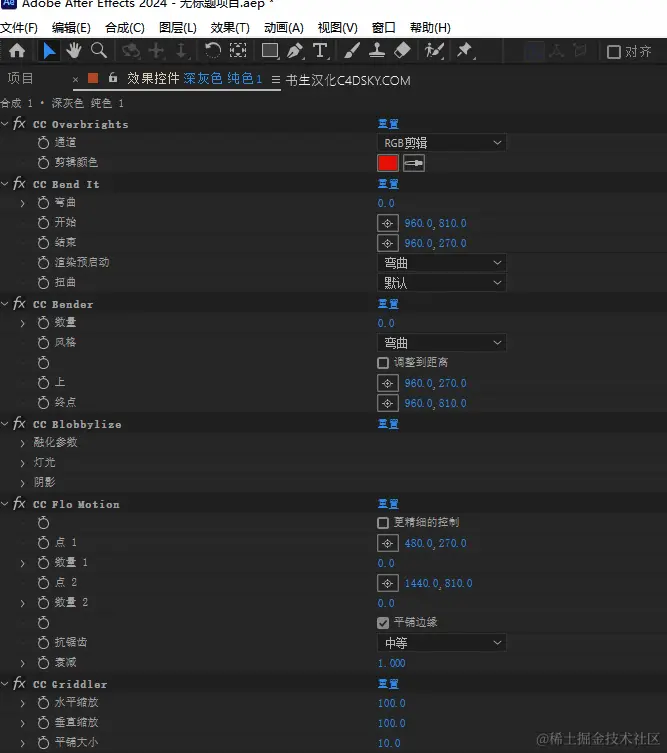Screen dimensions: 667x753
Task: Enable the 对齐 snapping checkbox
Action: (614, 51)
